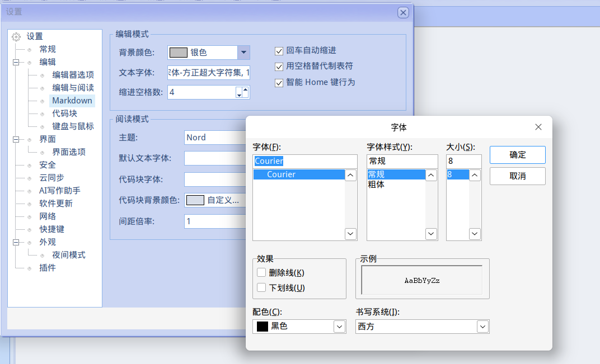Collapse the 外观 tree node

click(16, 242)
